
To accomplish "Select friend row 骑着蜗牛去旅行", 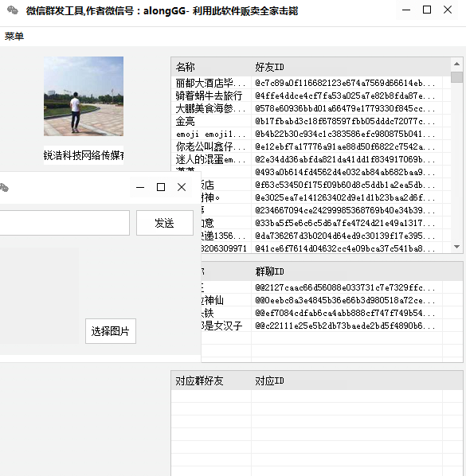I will pyautogui.click(x=209, y=96).
